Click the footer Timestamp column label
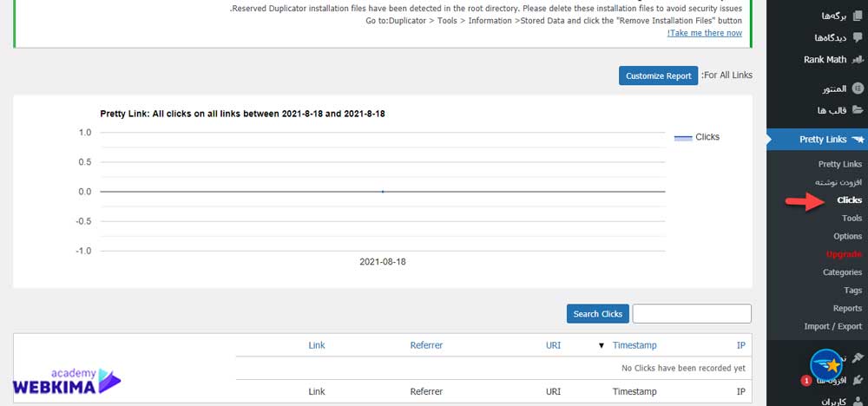The image size is (868, 406). (x=635, y=391)
